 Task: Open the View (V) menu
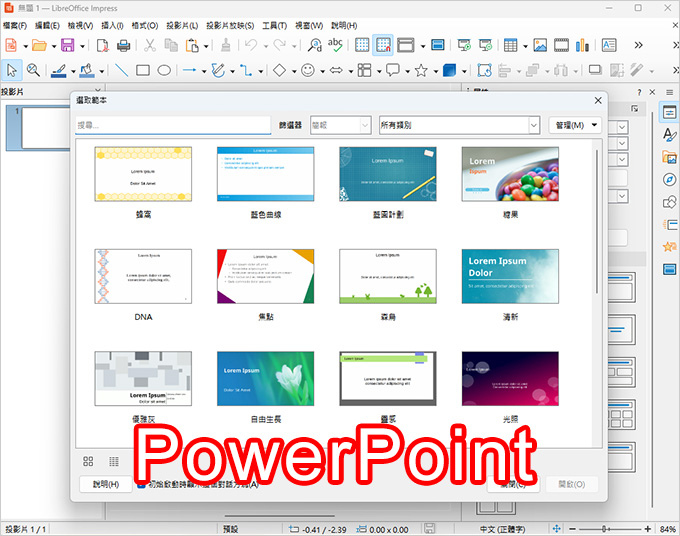pos(80,26)
